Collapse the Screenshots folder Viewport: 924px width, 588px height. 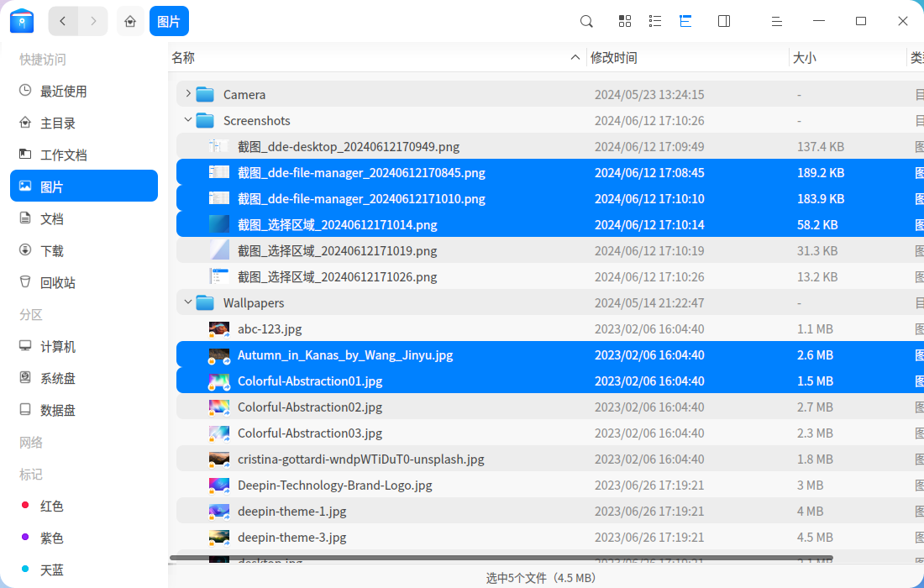(x=187, y=120)
